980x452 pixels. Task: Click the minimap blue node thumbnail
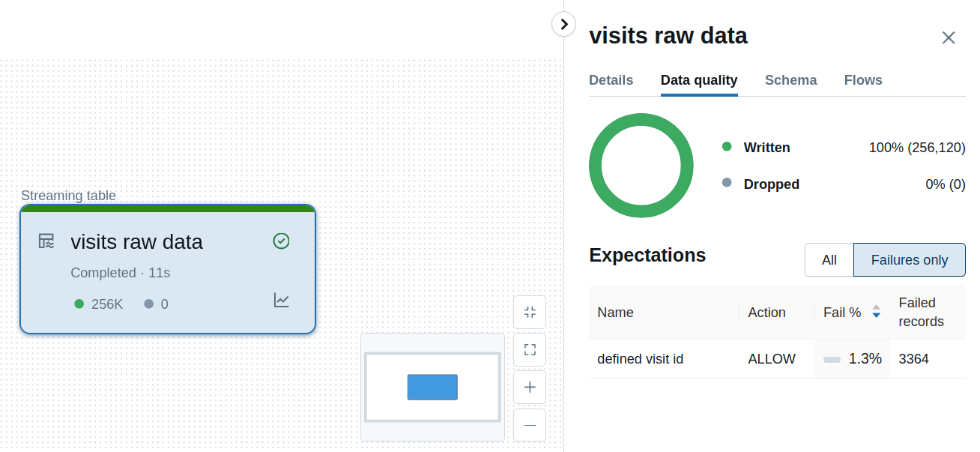(432, 387)
